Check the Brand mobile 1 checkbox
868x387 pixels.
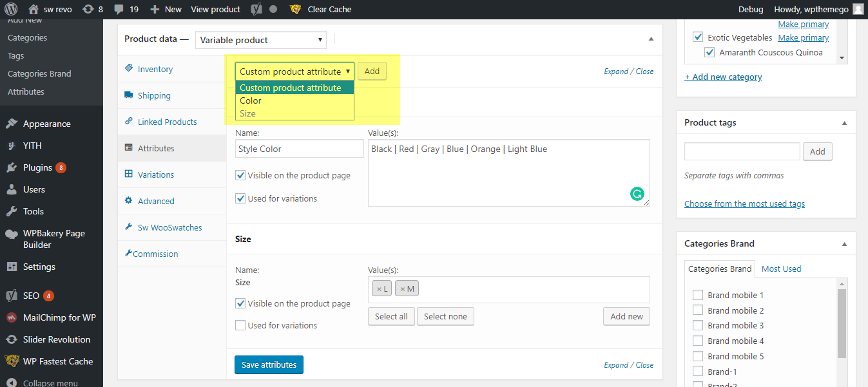[x=697, y=295]
